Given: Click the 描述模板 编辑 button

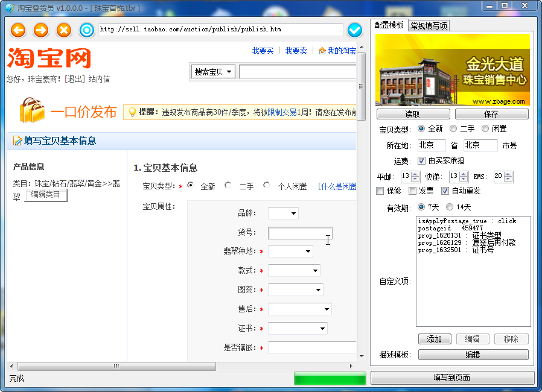Looking at the screenshot, I should click(473, 355).
